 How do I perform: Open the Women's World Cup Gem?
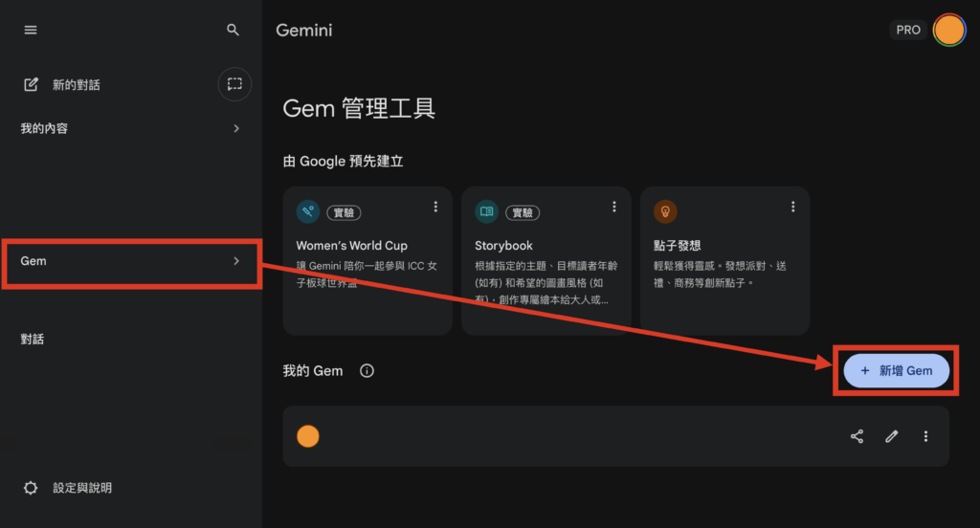click(x=367, y=260)
